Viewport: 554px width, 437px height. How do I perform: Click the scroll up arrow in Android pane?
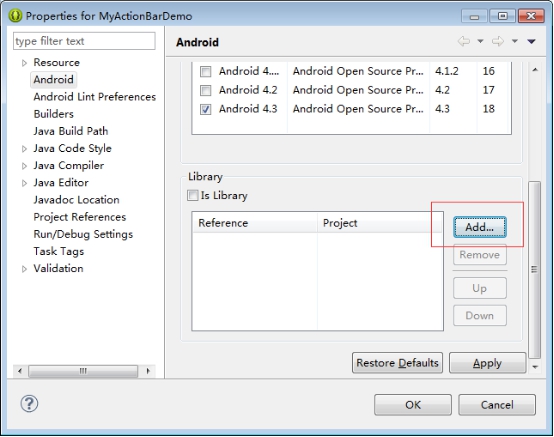pyautogui.click(x=535, y=70)
